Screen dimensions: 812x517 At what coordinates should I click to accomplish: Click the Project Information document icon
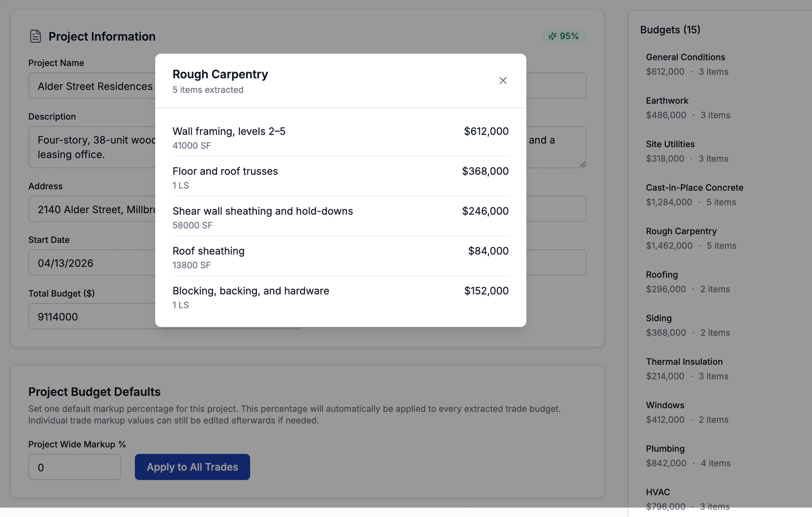pos(35,36)
